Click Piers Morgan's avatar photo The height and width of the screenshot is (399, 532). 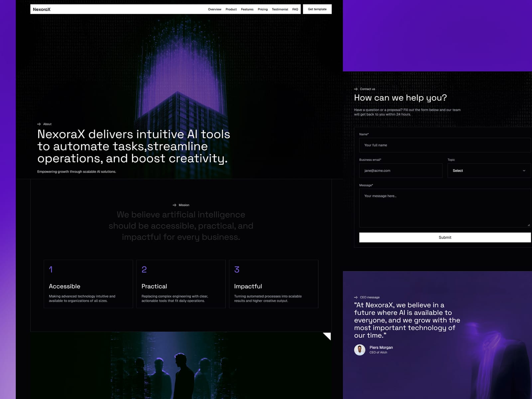pos(360,350)
